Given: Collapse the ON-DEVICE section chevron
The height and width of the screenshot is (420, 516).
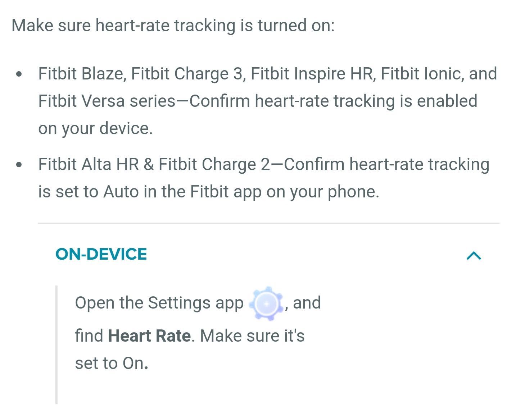Looking at the screenshot, I should point(474,255).
